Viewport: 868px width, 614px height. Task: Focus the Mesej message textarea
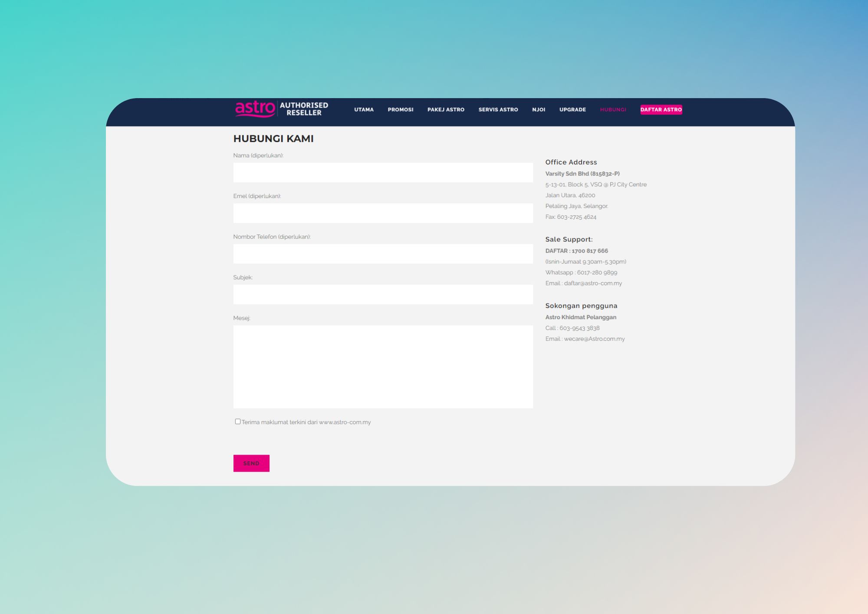point(383,367)
